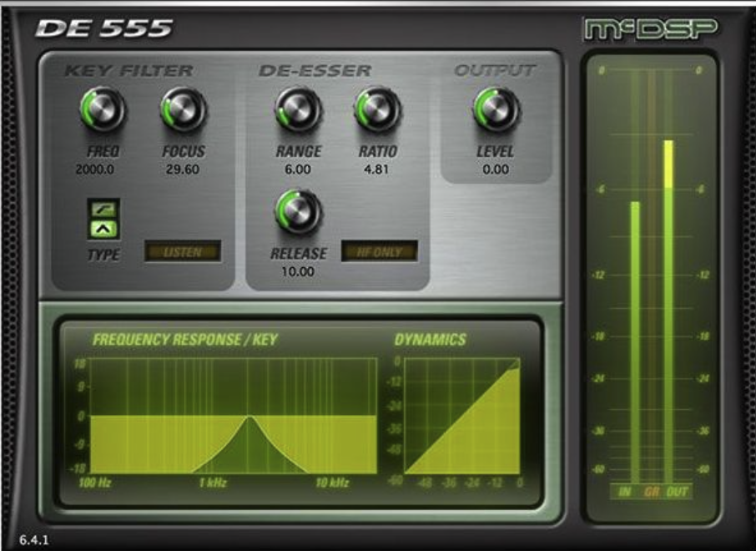Click the LEVEL value 0.00
This screenshot has width=756, height=551.
pyautogui.click(x=496, y=169)
